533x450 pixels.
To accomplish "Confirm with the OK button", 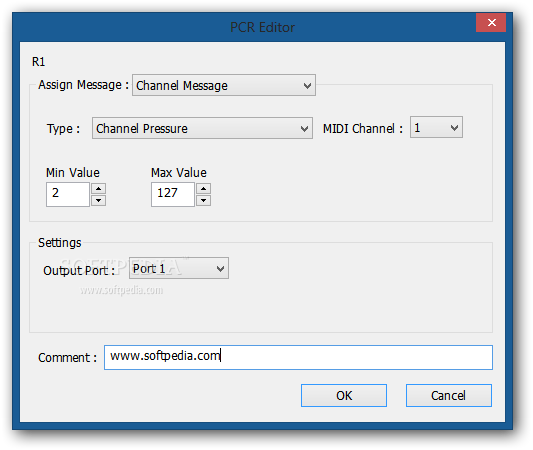I will pos(344,395).
